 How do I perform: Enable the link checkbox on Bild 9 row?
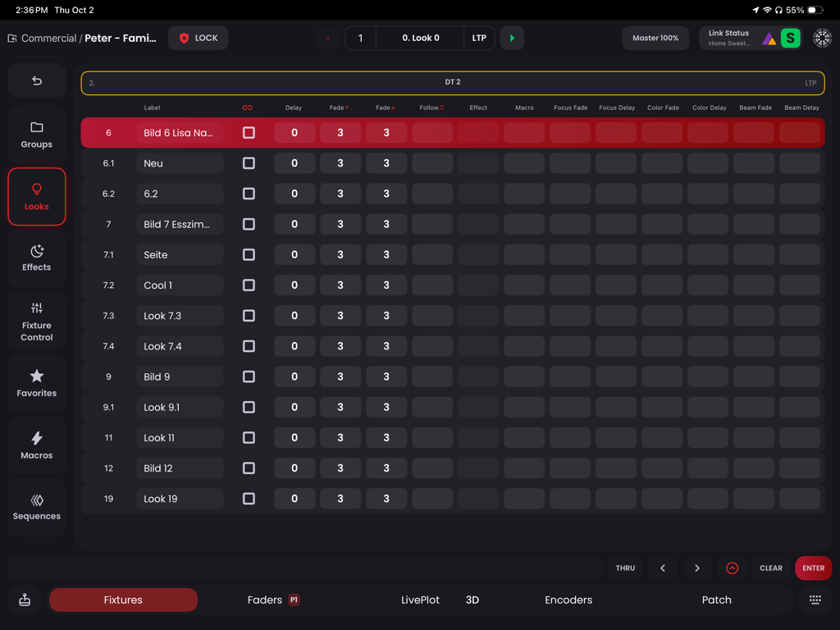(249, 377)
